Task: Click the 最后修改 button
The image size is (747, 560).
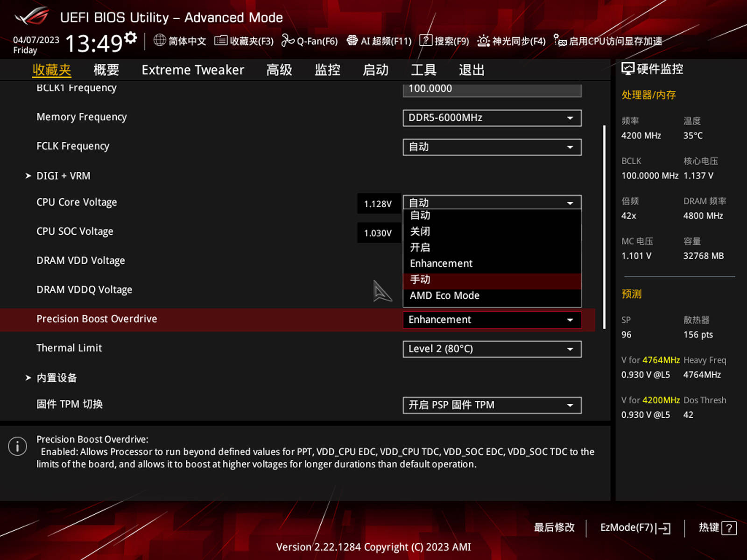Action: 554,528
